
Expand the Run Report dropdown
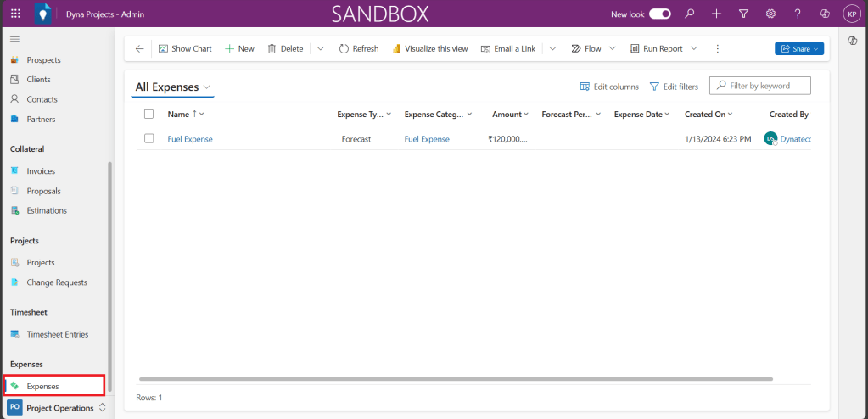[693, 49]
